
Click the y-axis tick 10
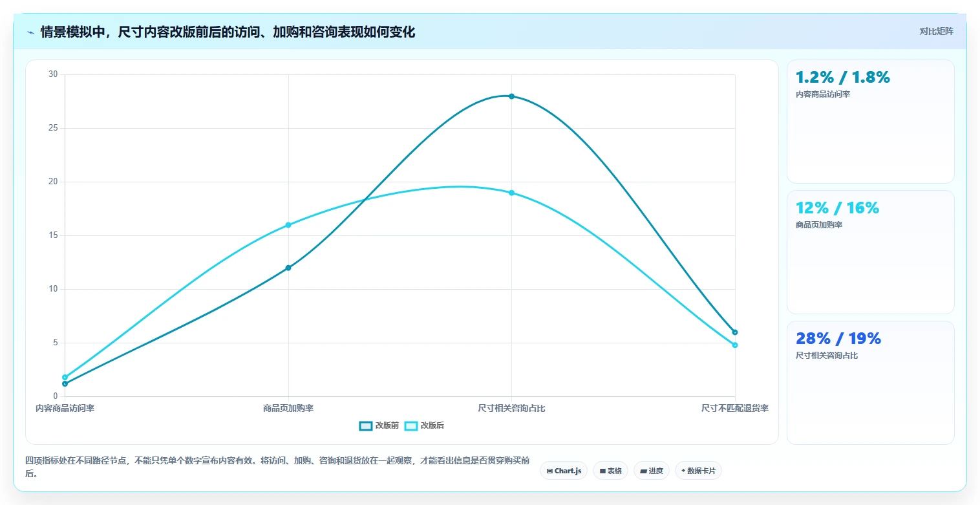pyautogui.click(x=53, y=289)
